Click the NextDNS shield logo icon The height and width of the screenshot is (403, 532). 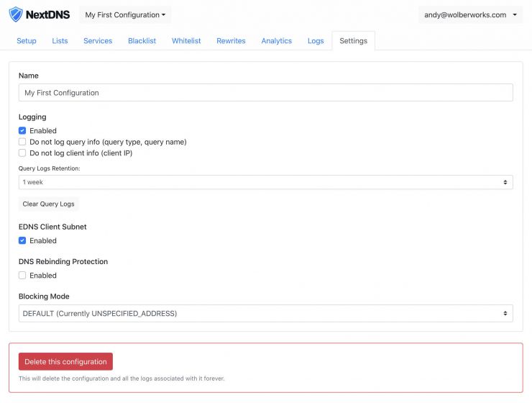tap(16, 14)
